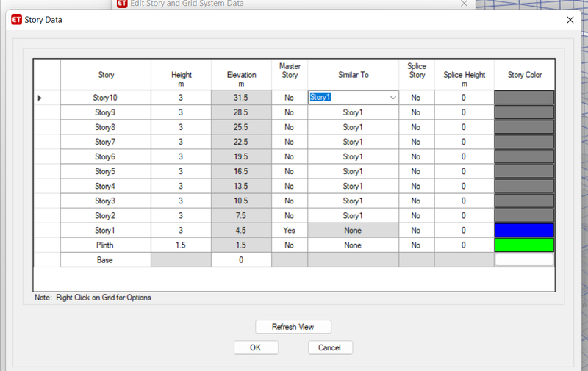588x371 pixels.
Task: Click Splice Height cell of Plinth
Action: coord(465,245)
